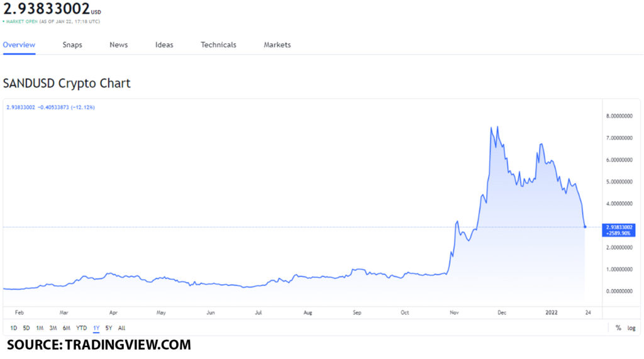This screenshot has height=359, width=644.
Task: Click the 24 date label on time axis
Action: [x=588, y=312]
